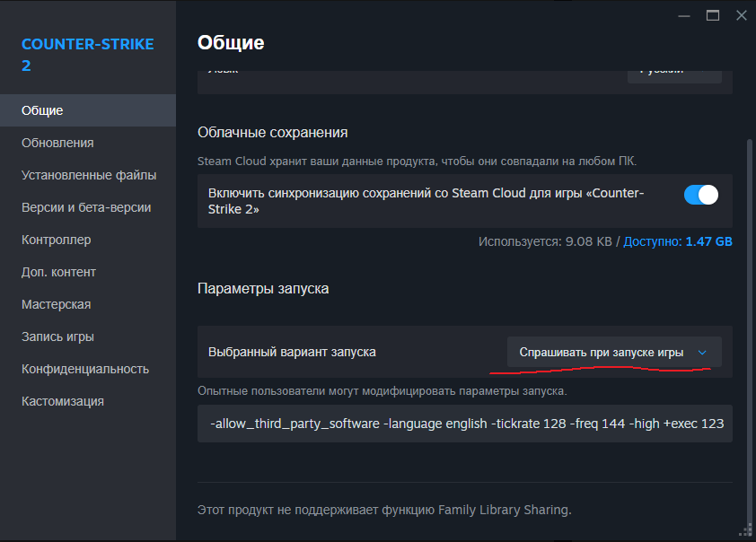756x542 pixels.
Task: Click the Выбранный вариант запуска label
Action: click(x=292, y=352)
